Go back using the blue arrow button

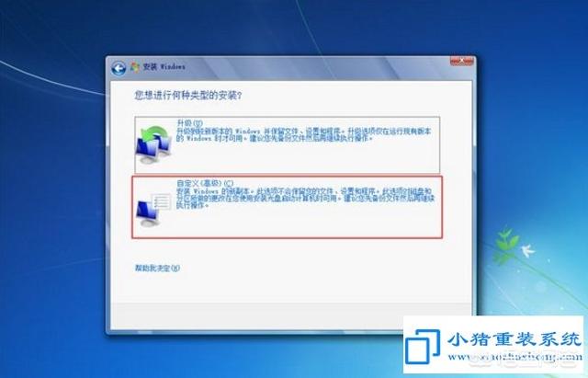[119, 68]
